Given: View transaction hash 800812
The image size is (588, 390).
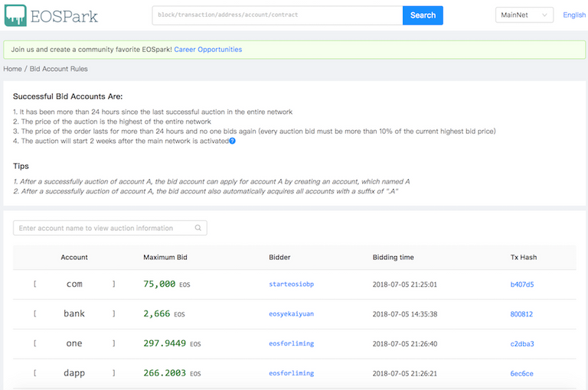Looking at the screenshot, I should [x=521, y=314].
